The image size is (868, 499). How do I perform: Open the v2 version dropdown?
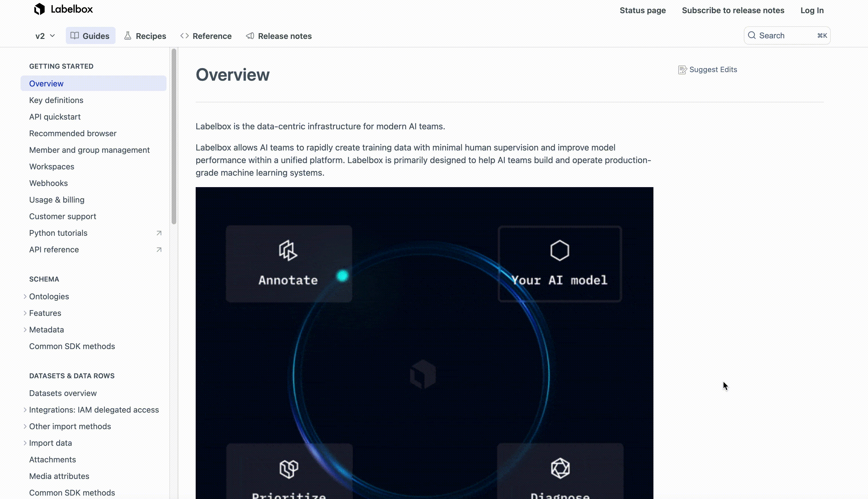[x=45, y=36]
